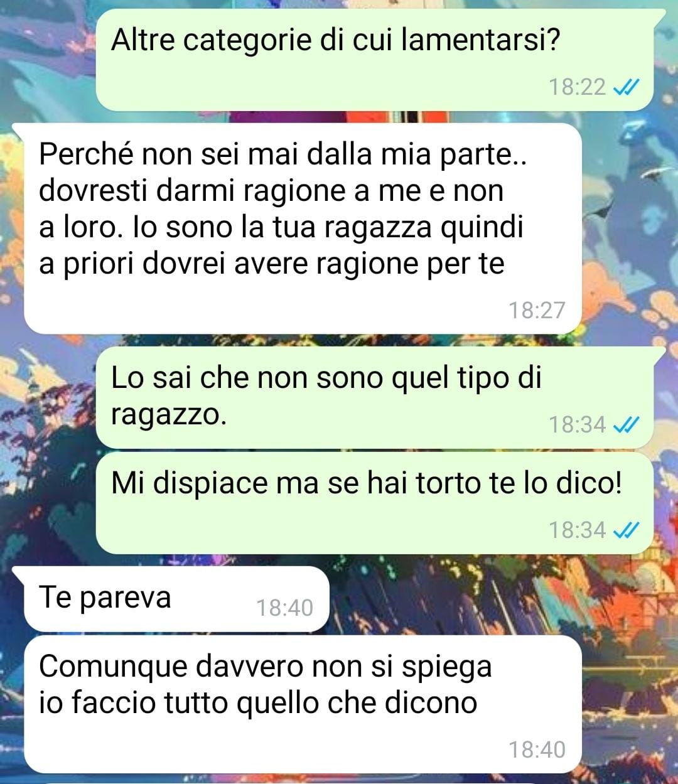The image size is (678, 784).
Task: Select the 'Comunque davvero non si spiega' message
Action: pos(303,704)
